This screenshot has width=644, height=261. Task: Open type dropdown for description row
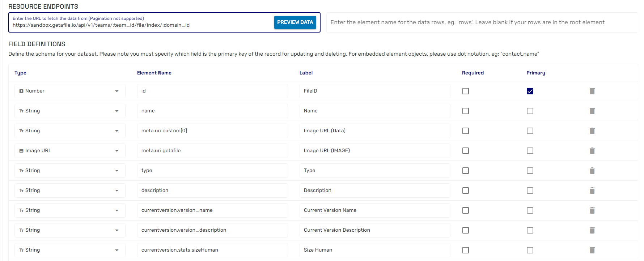pyautogui.click(x=70, y=191)
